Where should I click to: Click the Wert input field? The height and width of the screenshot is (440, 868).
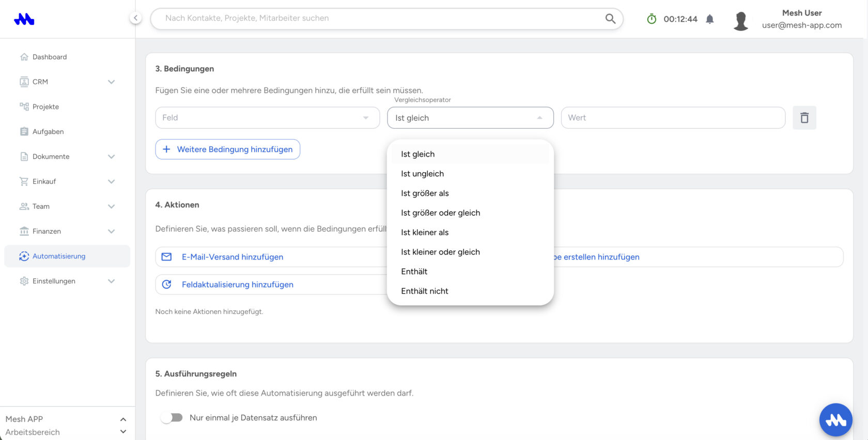click(673, 118)
